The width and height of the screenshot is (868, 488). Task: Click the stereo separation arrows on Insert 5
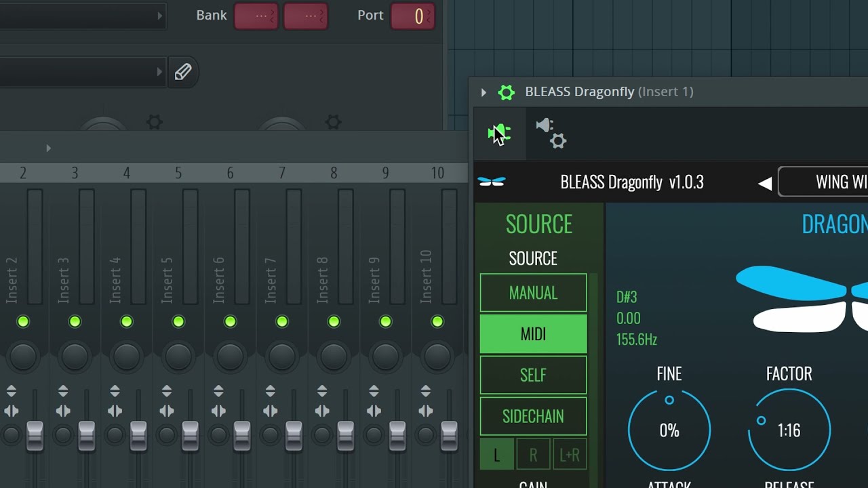pyautogui.click(x=167, y=411)
